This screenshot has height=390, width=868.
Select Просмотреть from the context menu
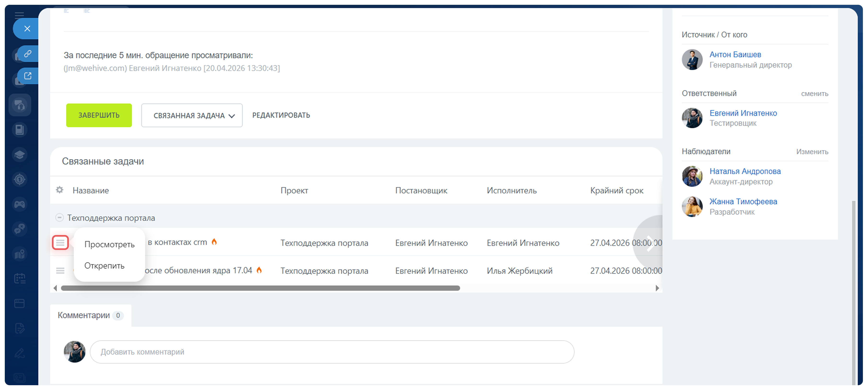coord(109,244)
